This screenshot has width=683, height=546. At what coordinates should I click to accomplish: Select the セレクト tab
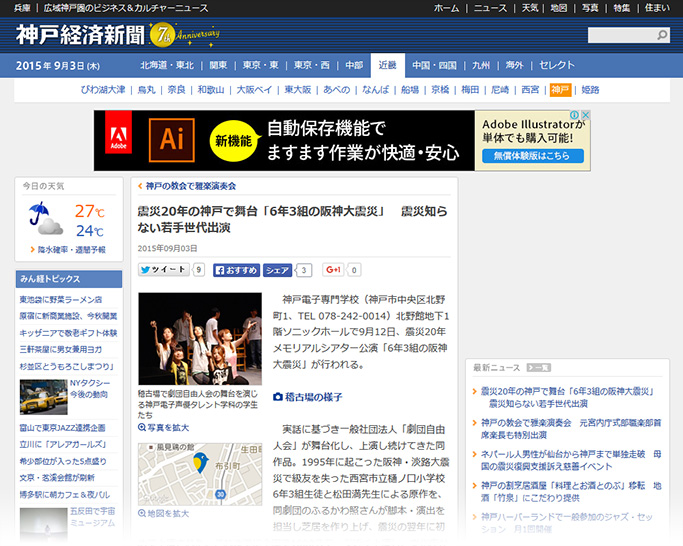(557, 65)
